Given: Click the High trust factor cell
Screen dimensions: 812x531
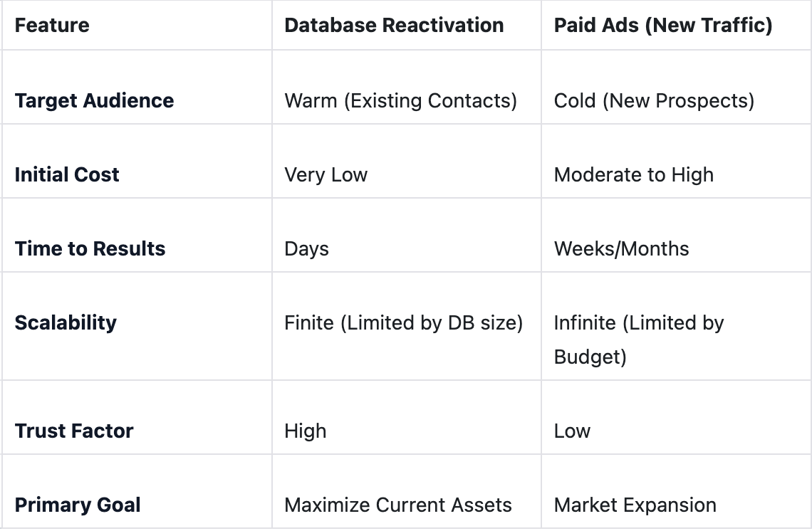Looking at the screenshot, I should 305,431.
